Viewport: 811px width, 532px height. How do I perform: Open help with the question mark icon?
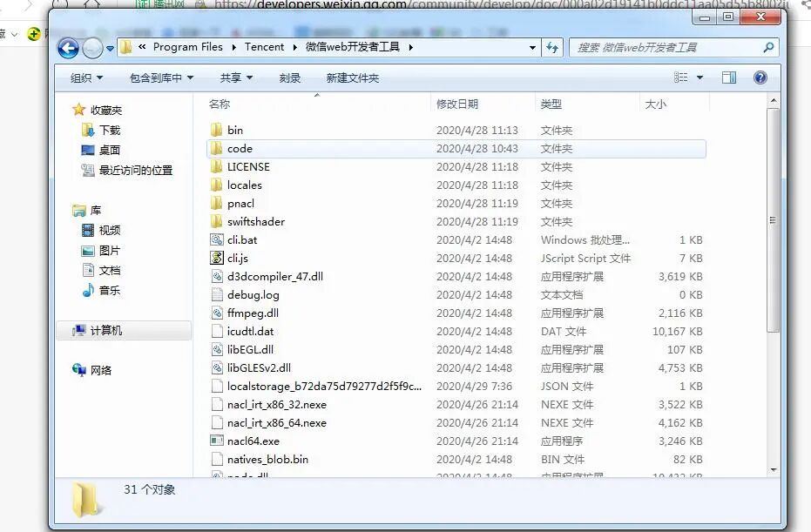[760, 78]
